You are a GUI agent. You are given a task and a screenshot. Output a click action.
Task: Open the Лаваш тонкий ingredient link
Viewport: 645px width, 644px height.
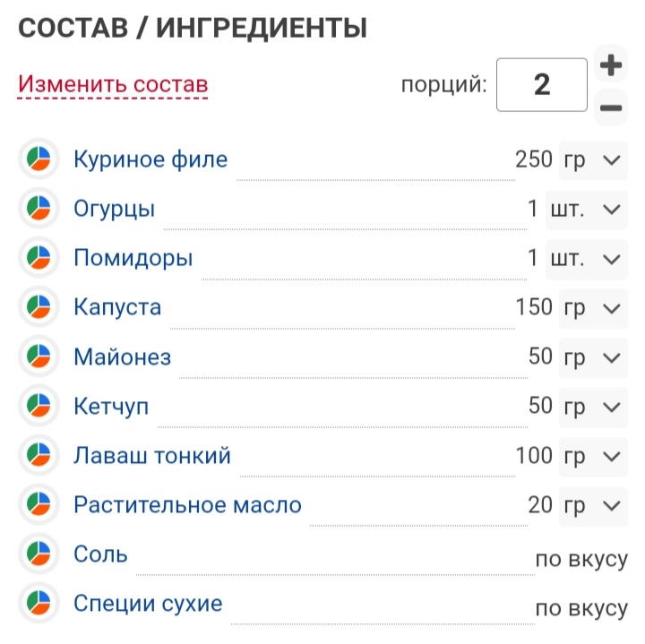(x=152, y=456)
